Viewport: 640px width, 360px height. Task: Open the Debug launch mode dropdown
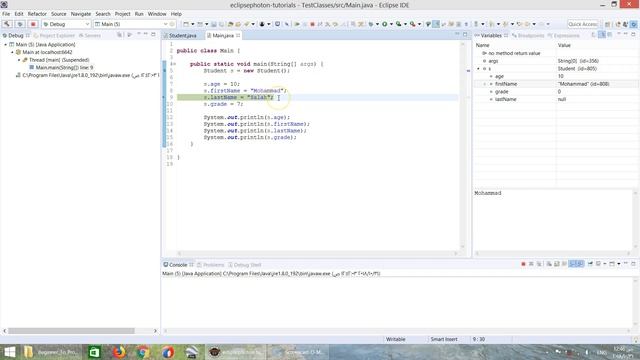(87, 24)
